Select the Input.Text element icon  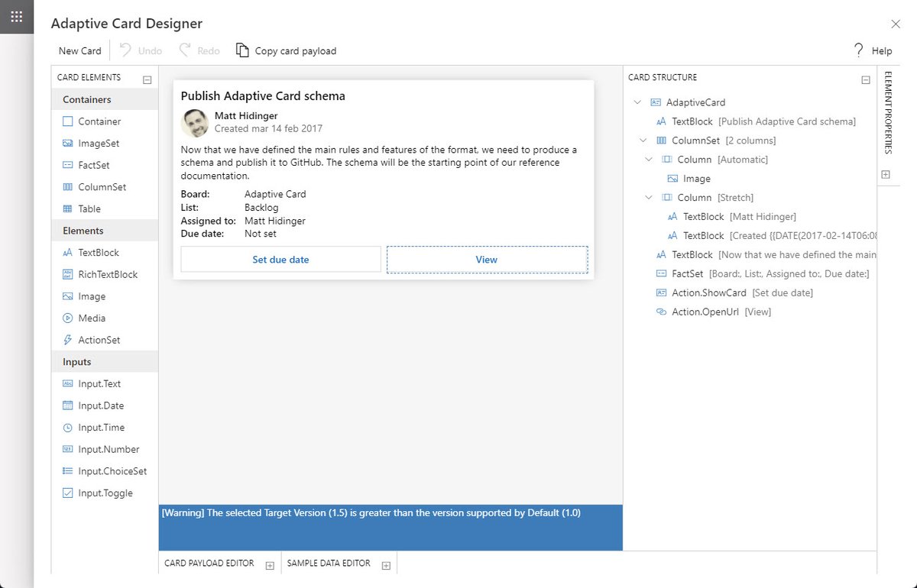pyautogui.click(x=67, y=384)
